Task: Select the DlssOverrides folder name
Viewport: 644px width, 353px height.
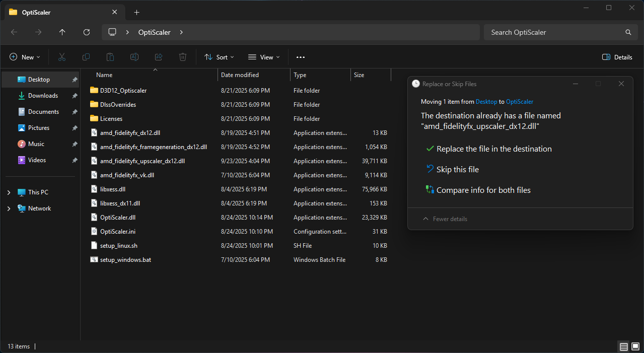Action: (118, 105)
